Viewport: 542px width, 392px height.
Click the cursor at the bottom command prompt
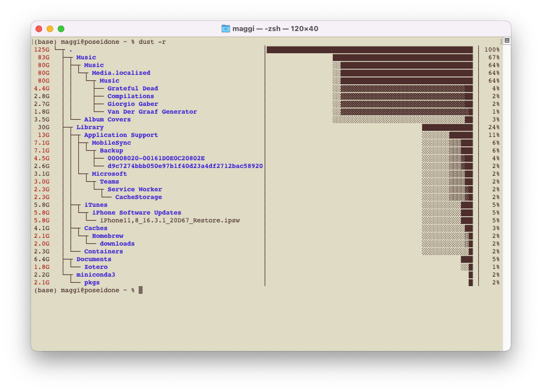[x=140, y=291]
